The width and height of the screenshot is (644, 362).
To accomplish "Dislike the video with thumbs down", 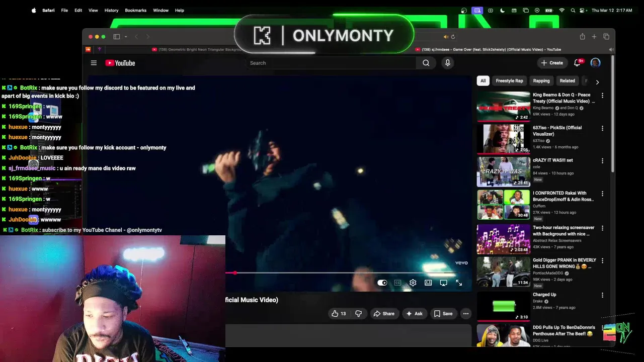I will (358, 314).
